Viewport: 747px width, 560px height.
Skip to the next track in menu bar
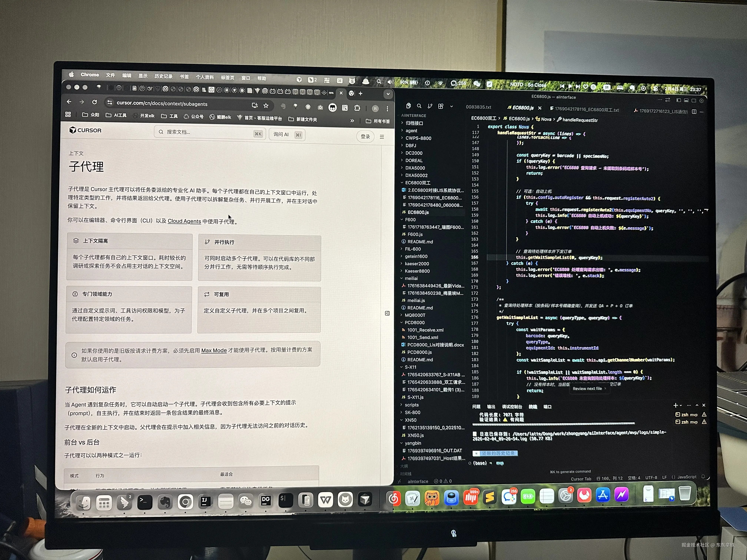577,86
